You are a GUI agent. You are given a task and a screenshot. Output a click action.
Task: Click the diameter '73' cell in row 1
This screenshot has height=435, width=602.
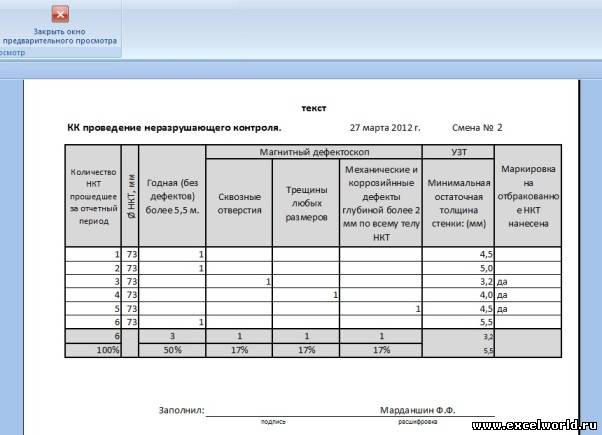click(x=132, y=254)
